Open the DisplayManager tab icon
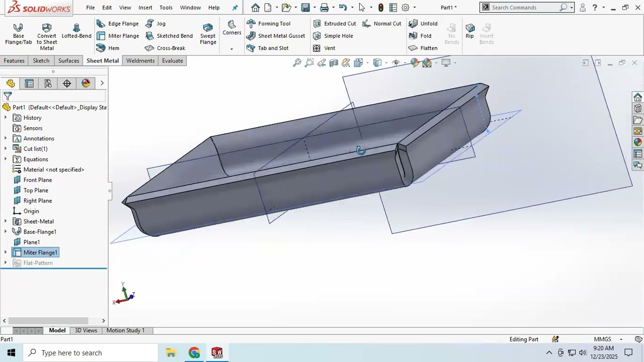The height and width of the screenshot is (362, 644). pos(86,83)
